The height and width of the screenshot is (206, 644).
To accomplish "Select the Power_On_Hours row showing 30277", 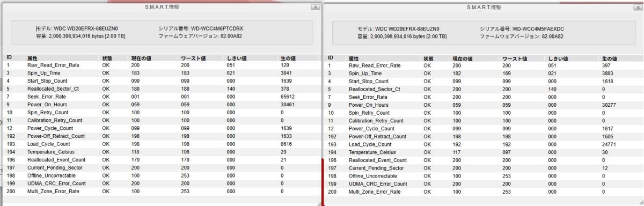I will (484, 105).
